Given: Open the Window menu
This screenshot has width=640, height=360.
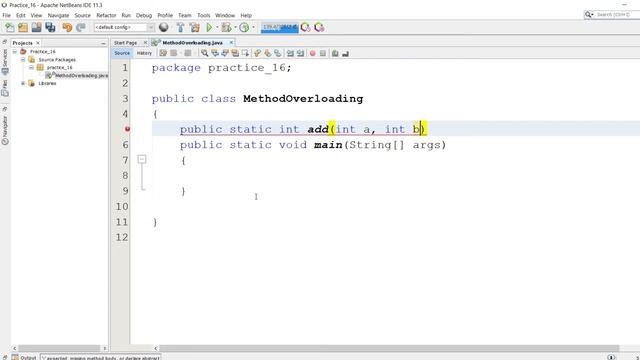Looking at the screenshot, I should [225, 15].
